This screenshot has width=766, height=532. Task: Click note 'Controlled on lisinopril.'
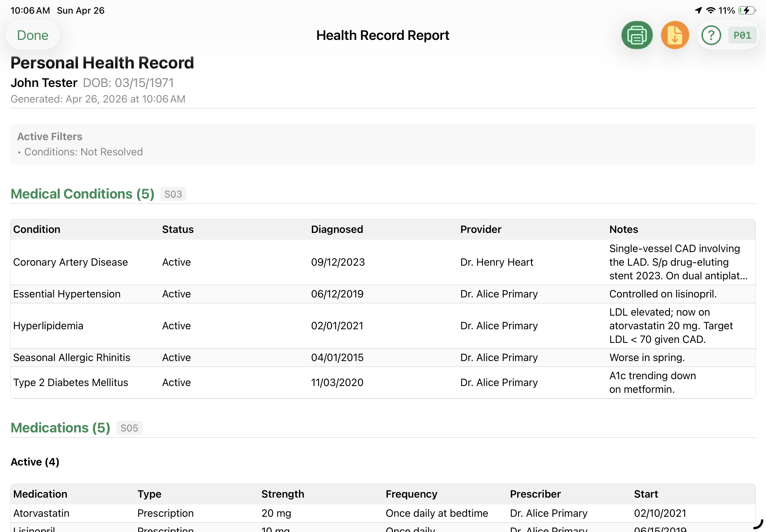coord(662,294)
